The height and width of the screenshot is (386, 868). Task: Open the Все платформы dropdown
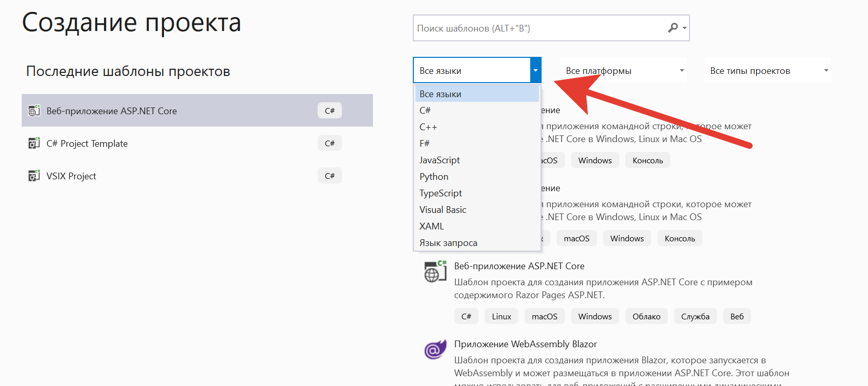pyautogui.click(x=623, y=70)
